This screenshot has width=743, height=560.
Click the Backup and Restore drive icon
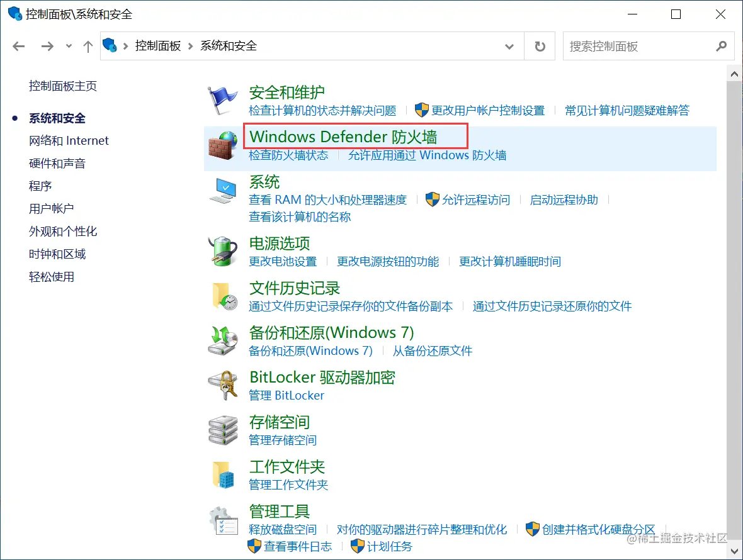pos(223,340)
